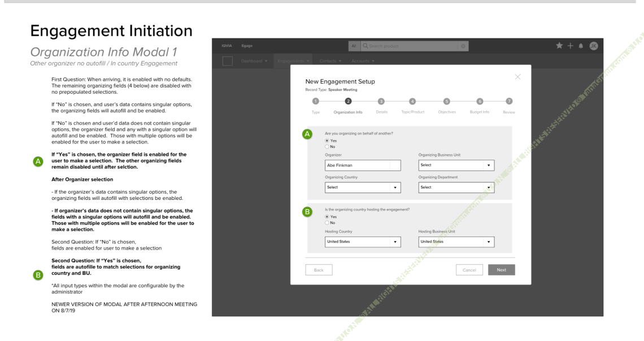Open the Organizing Department dropdown
This screenshot has width=644, height=341.
coord(456,187)
